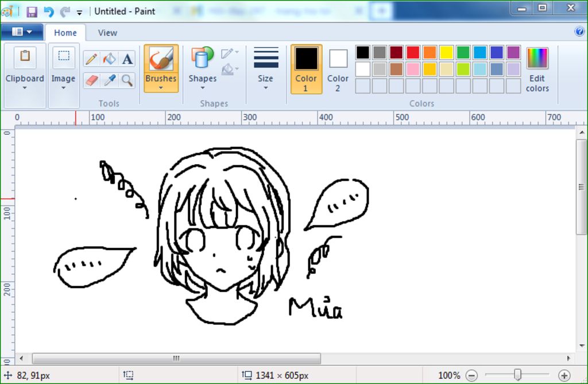Viewport: 588px width, 384px height.
Task: Click the Undo arrow in title bar
Action: [48, 11]
